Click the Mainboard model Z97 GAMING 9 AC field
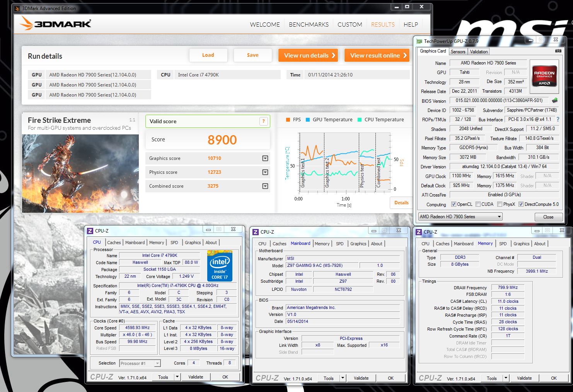 coord(322,265)
